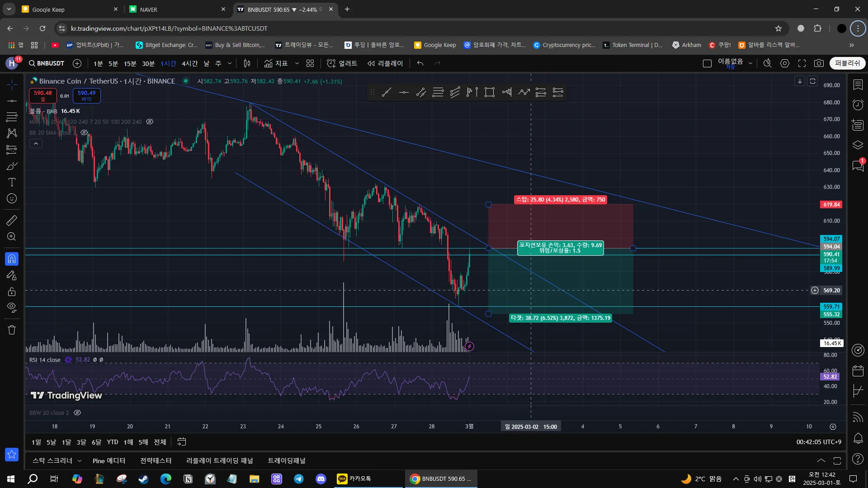This screenshot has width=868, height=488.
Task: Click the BNBUSDT symbol search field
Action: pos(47,63)
